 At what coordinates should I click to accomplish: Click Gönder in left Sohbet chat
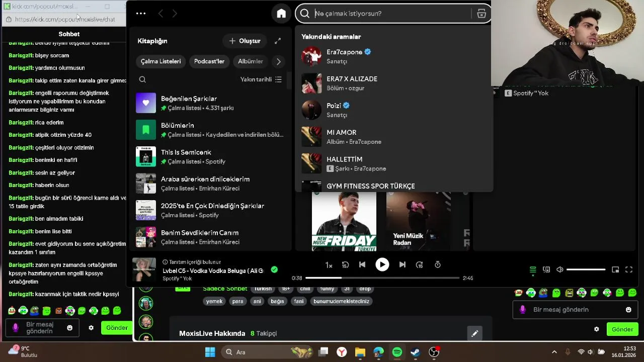(117, 328)
